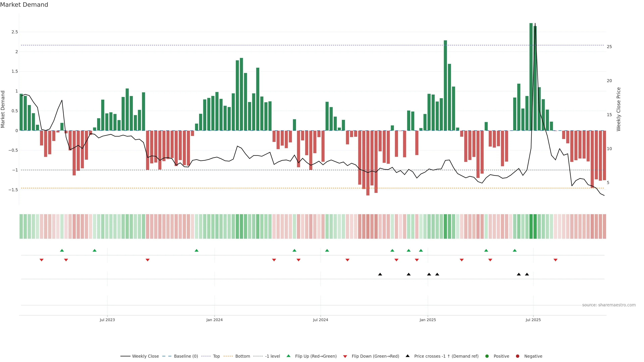Click the dark red Negative legend circle

(x=518, y=356)
